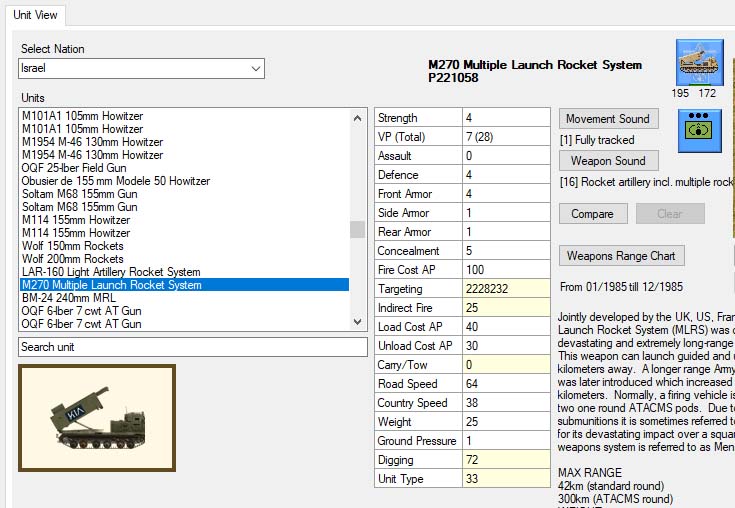Click the units list scroll up arrow
The width and height of the screenshot is (735, 508).
[x=358, y=118]
